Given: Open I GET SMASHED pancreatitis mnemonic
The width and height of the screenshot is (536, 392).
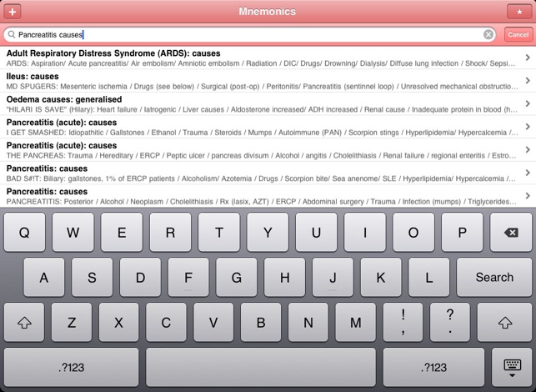Looking at the screenshot, I should [258, 127].
